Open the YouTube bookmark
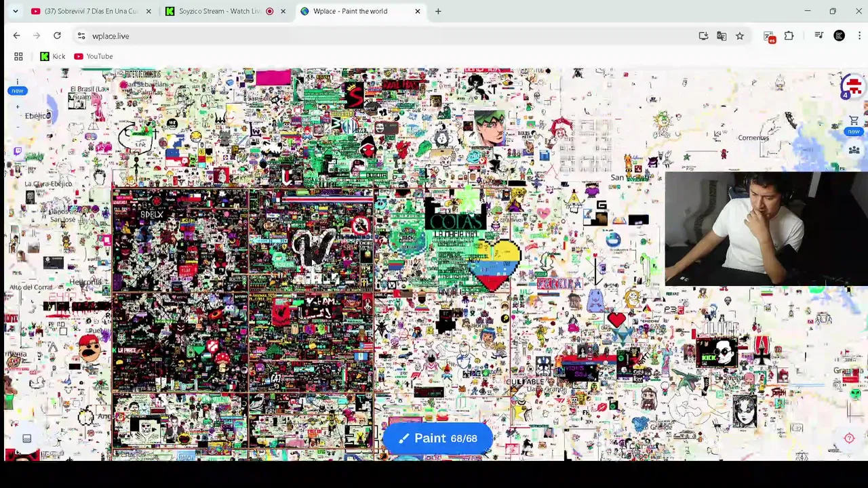 click(x=94, y=56)
